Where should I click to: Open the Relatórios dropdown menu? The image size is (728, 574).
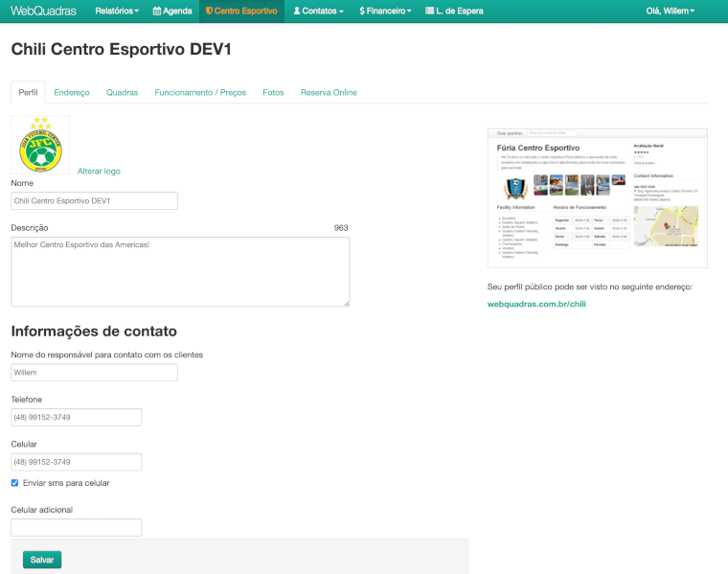click(117, 11)
